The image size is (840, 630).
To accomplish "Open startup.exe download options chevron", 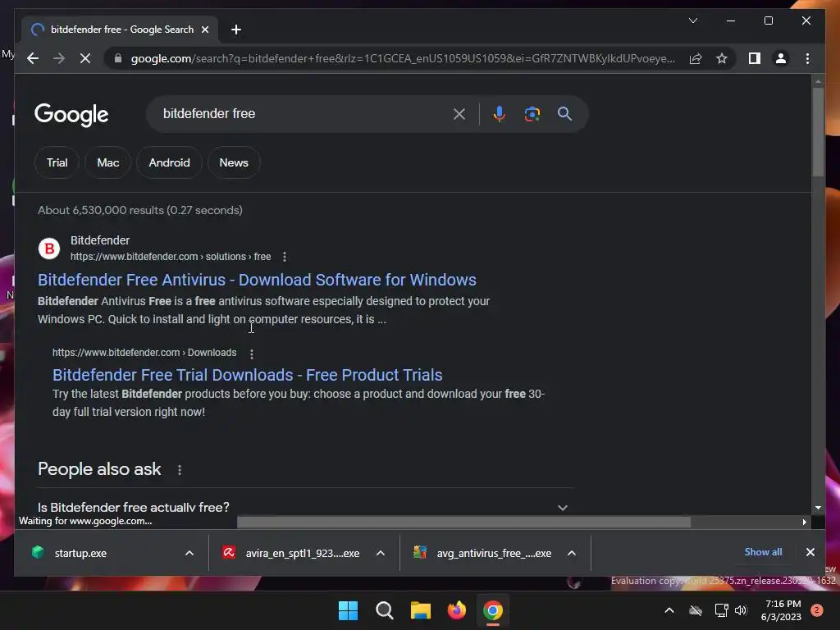I will tap(189, 553).
